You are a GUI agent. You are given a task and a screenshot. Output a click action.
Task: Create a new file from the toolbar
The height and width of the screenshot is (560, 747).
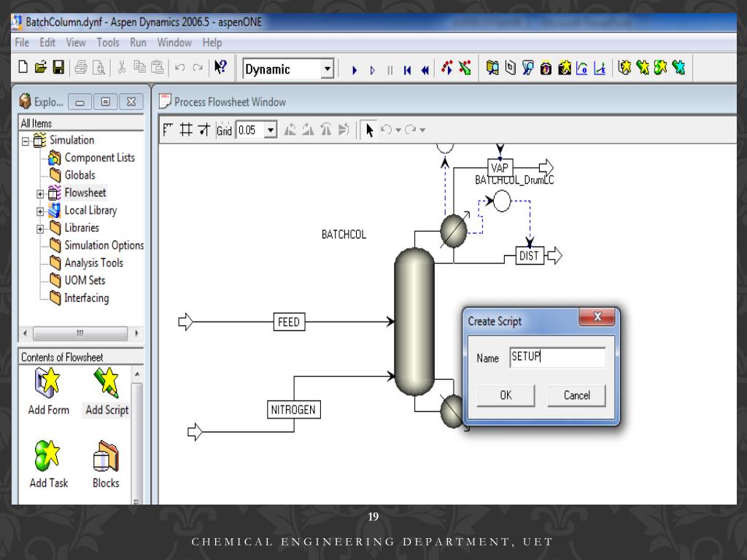coord(23,67)
